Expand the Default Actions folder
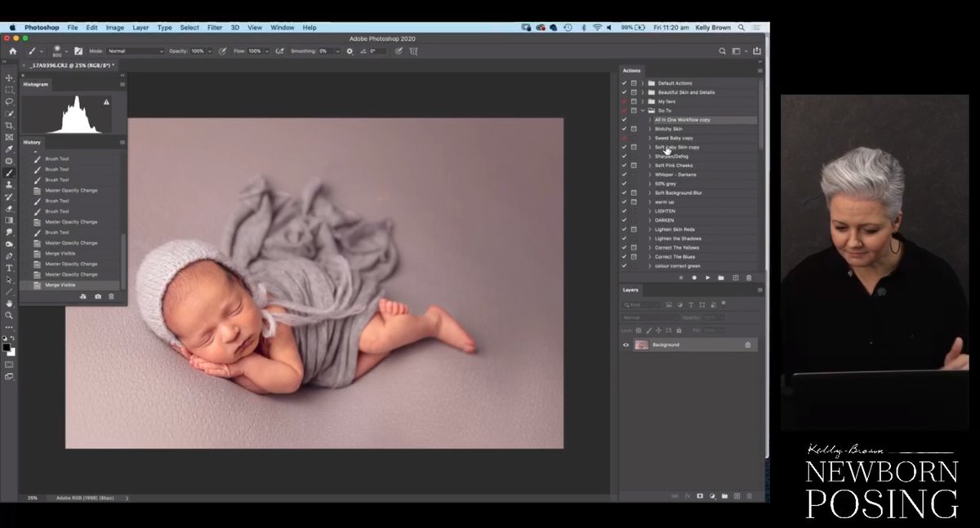The image size is (980, 528). point(642,83)
